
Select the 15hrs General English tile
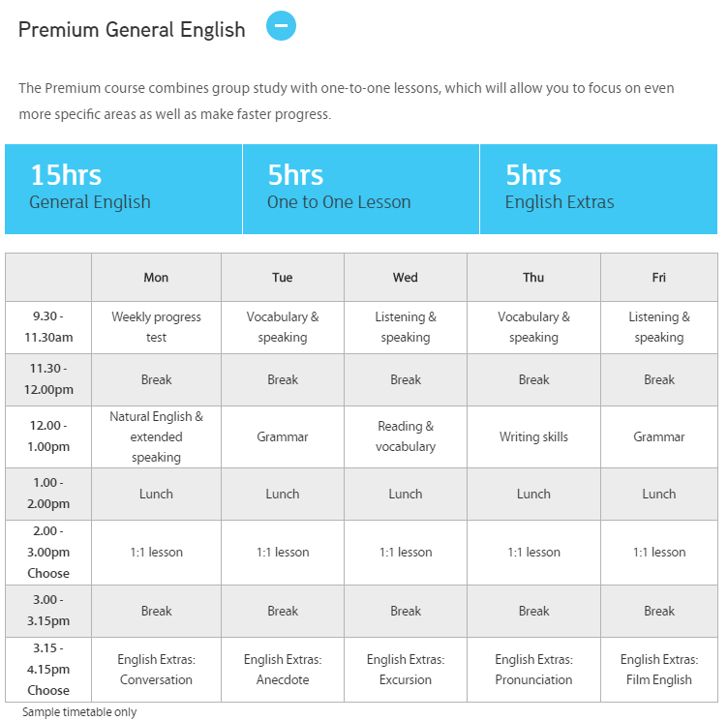pos(124,189)
